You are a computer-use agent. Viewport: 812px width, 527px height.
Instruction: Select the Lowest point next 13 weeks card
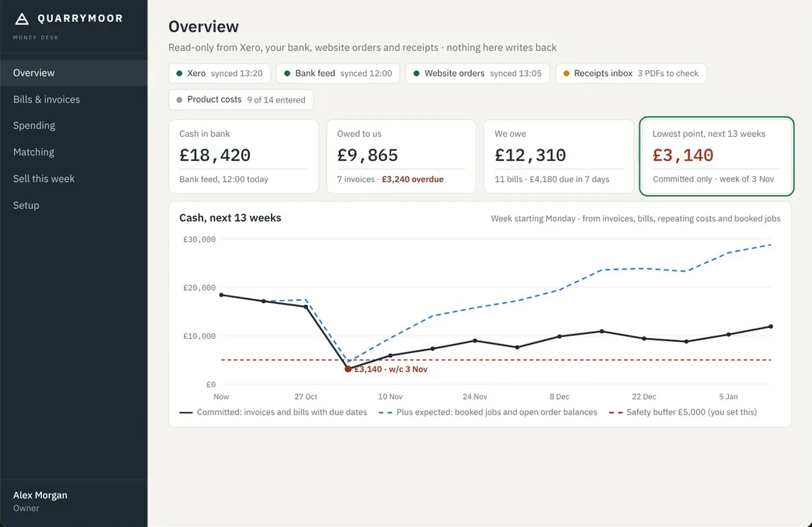[x=716, y=157]
